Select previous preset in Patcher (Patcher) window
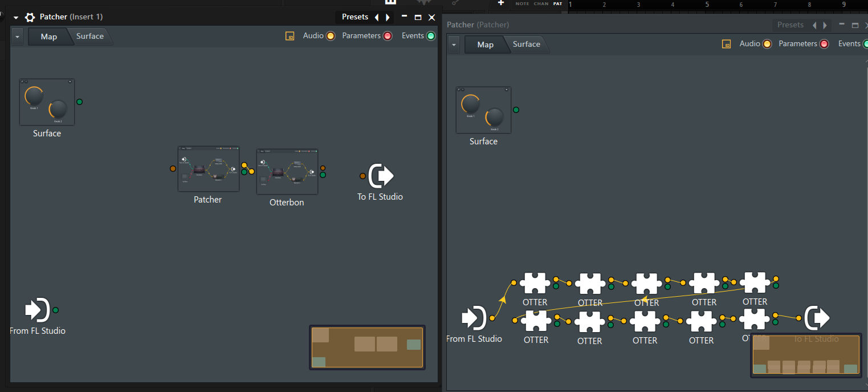The width and height of the screenshot is (868, 392). tap(814, 25)
